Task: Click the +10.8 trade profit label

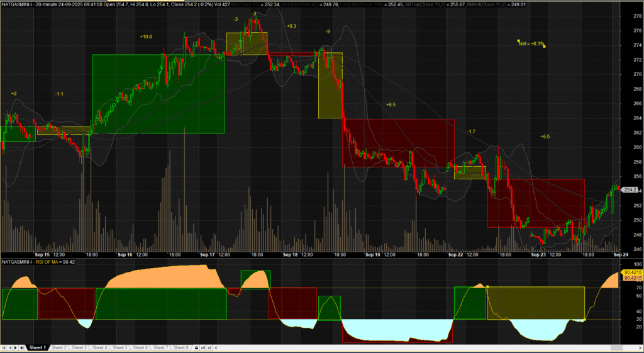Action: (146, 36)
